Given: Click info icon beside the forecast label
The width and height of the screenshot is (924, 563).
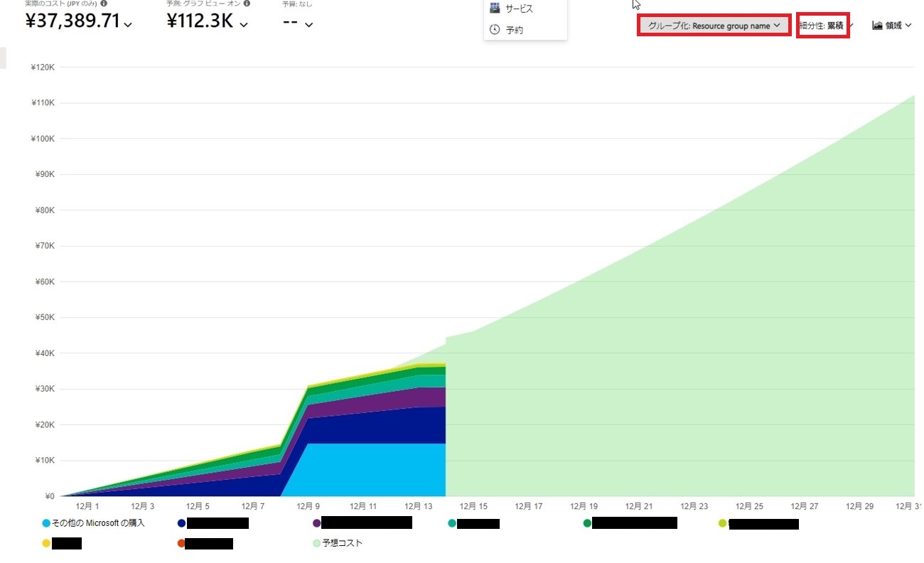Looking at the screenshot, I should pyautogui.click(x=245, y=4).
